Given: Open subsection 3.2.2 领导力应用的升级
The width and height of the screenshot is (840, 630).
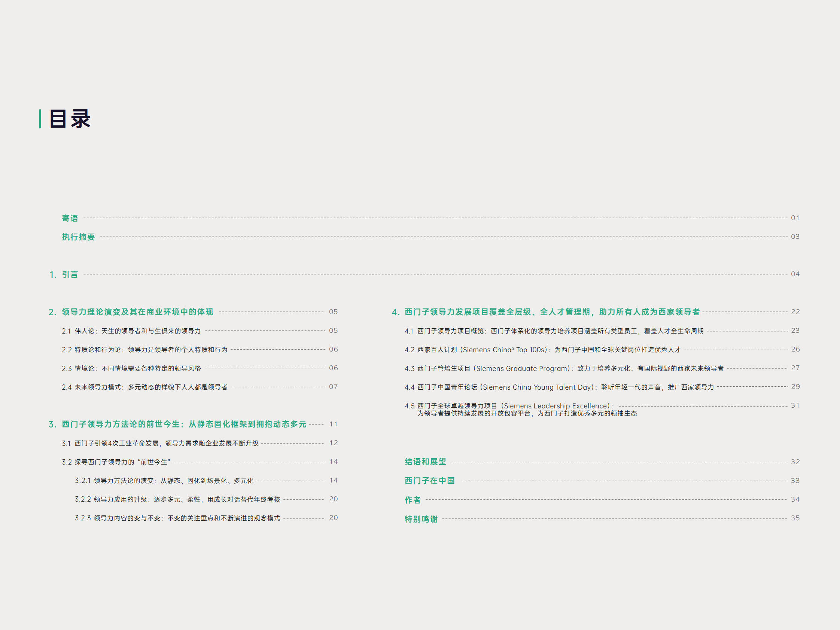Looking at the screenshot, I should [x=177, y=499].
